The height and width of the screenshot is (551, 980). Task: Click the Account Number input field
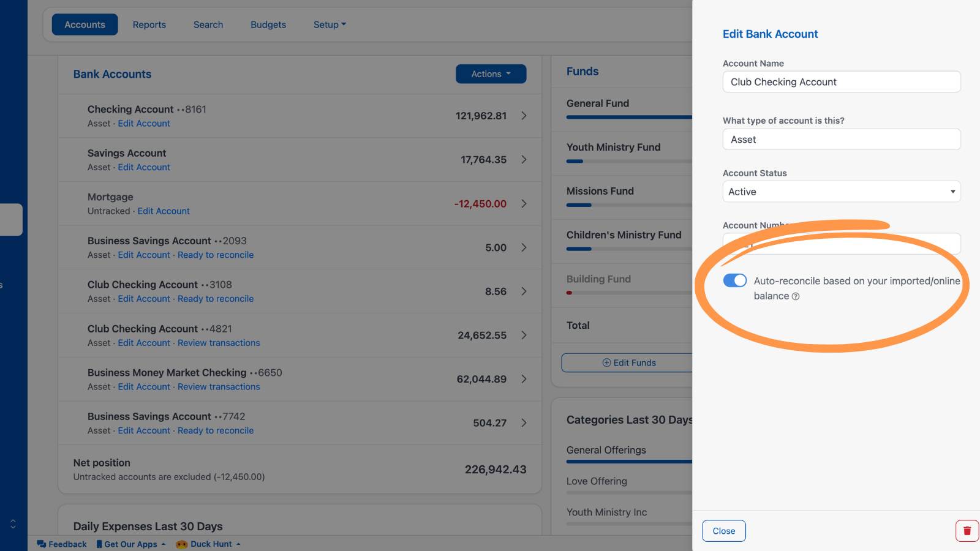pos(842,244)
